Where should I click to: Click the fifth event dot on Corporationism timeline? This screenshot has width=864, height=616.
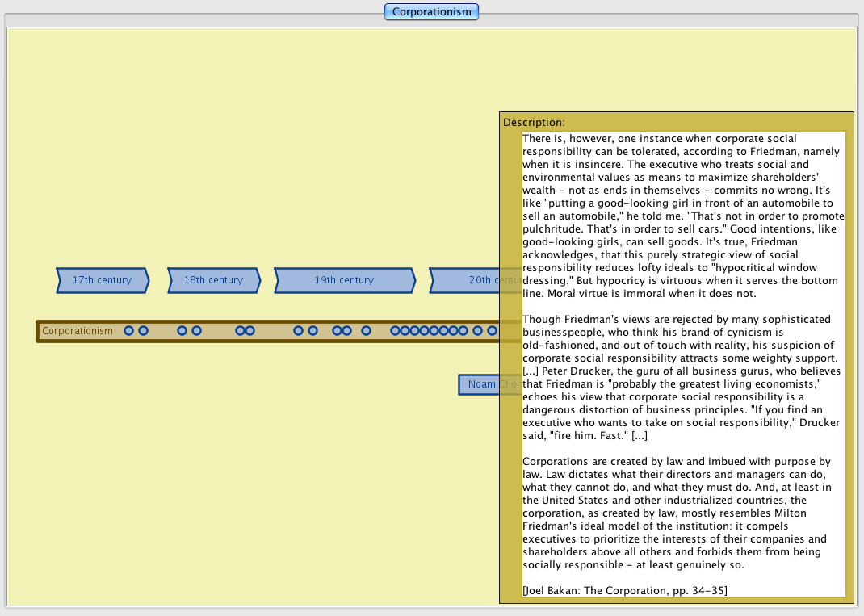240,331
